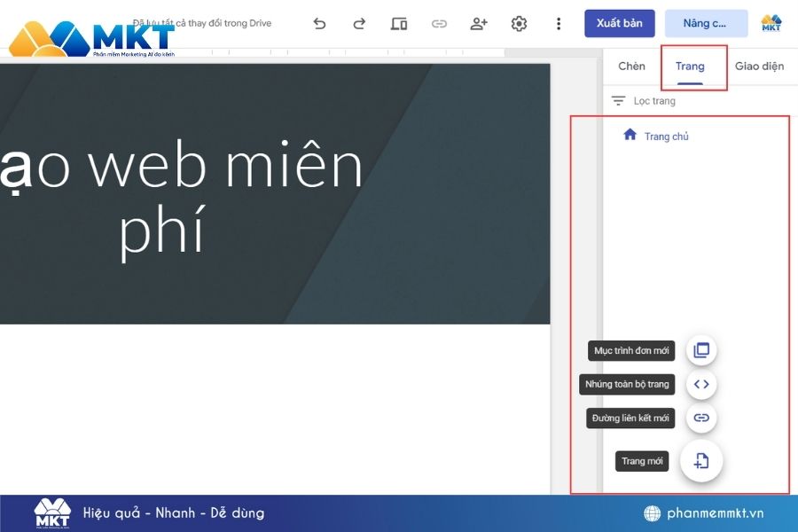Open the three-dot more menu
The image size is (798, 532).
point(559,23)
